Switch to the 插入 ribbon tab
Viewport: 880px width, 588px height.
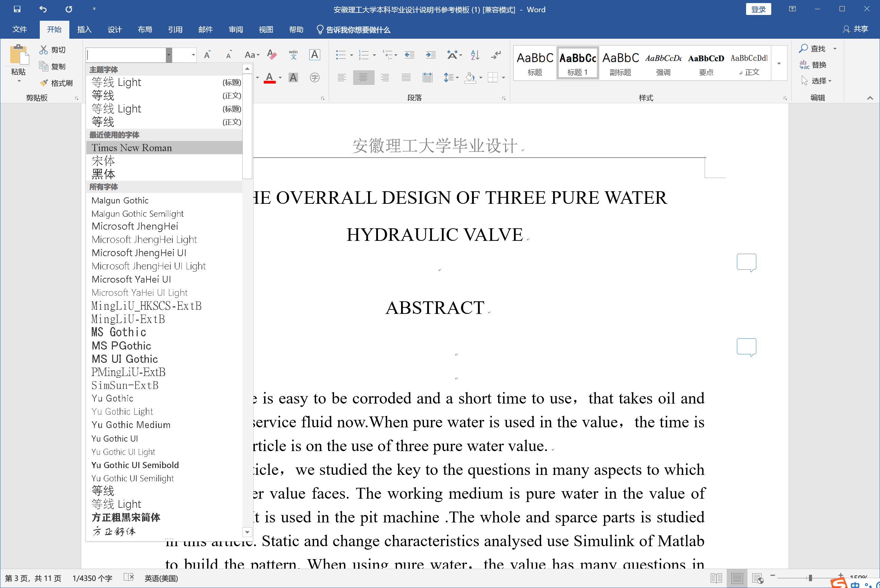[84, 30]
